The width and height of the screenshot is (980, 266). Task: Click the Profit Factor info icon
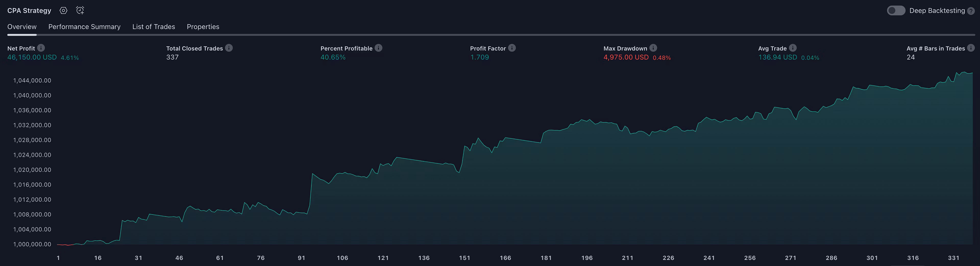click(512, 48)
